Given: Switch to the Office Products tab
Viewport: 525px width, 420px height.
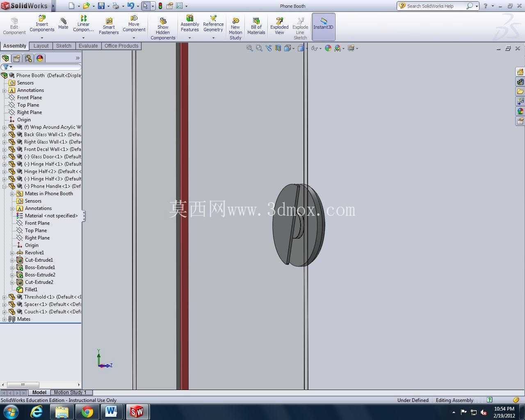Looking at the screenshot, I should tap(121, 46).
